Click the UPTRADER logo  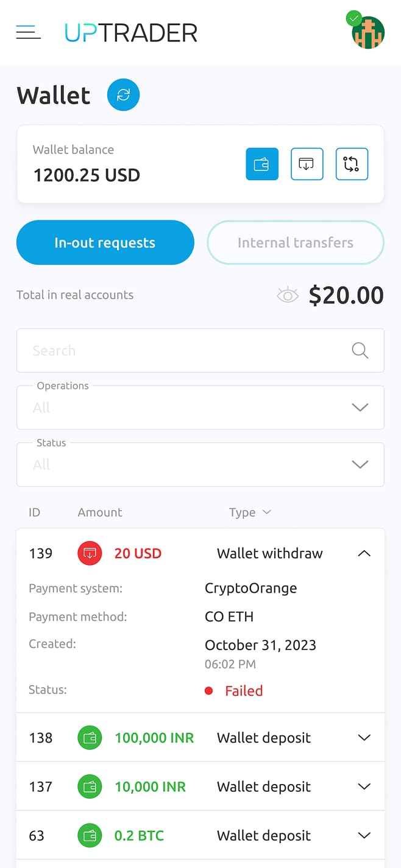(x=131, y=32)
